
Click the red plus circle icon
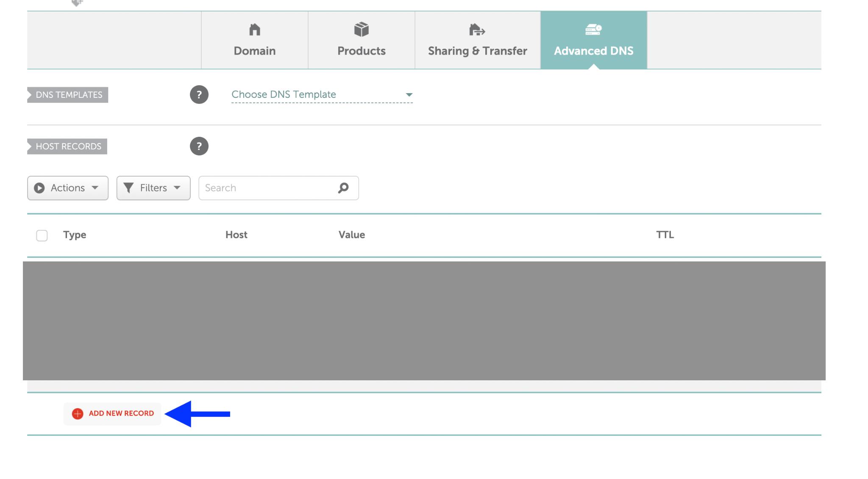(x=78, y=414)
